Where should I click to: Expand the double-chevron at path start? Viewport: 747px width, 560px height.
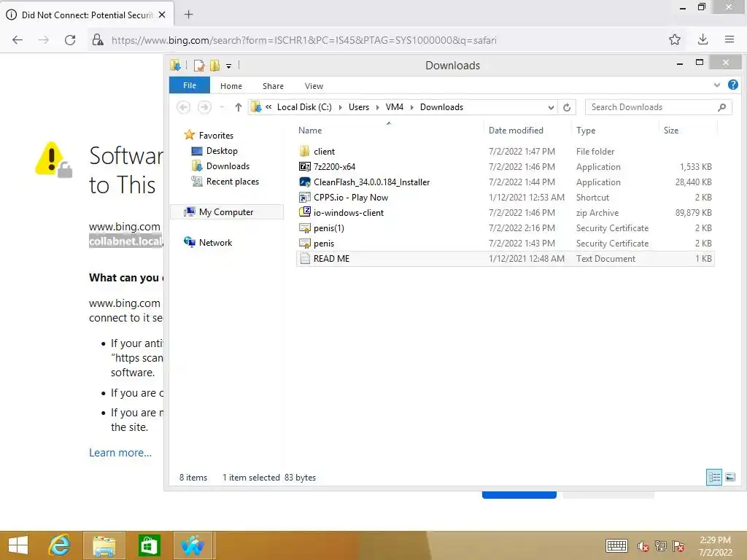pyautogui.click(x=268, y=107)
